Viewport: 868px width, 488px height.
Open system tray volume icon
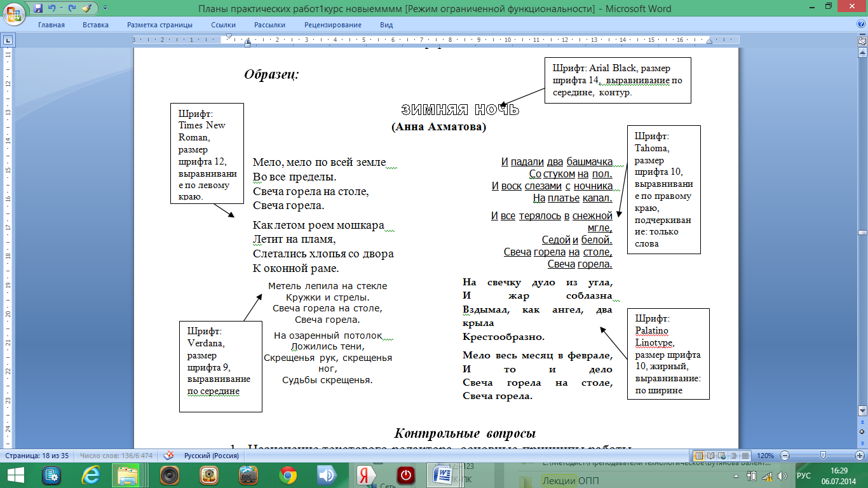coord(783,475)
